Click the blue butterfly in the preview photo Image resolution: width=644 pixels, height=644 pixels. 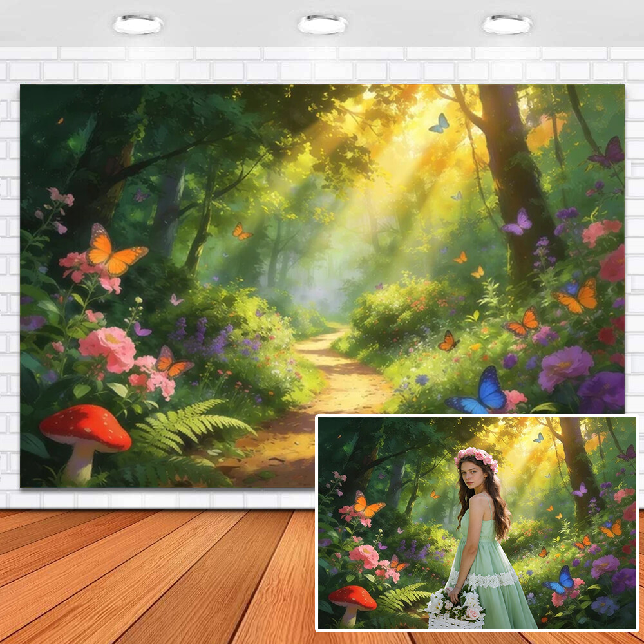561,580
